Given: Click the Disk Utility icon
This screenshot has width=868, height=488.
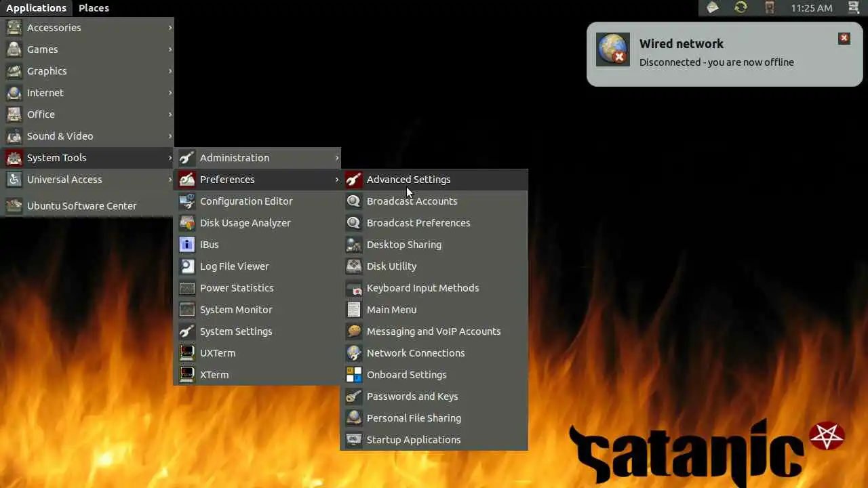Looking at the screenshot, I should click(354, 266).
